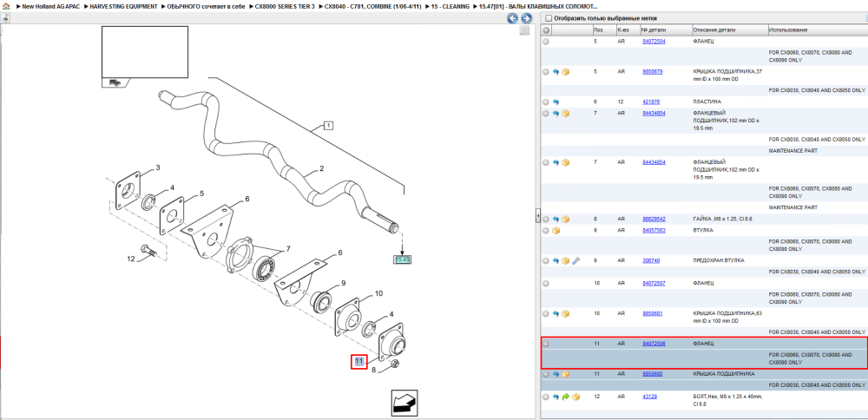The image size is (868, 420).
Task: Click the toolbar icon at top-left of diagram panel
Action: point(5,18)
